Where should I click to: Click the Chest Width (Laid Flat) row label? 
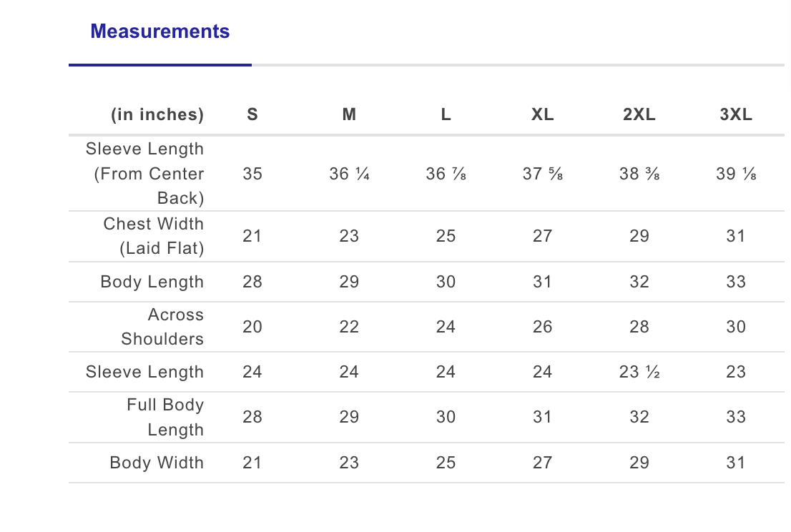(x=153, y=236)
